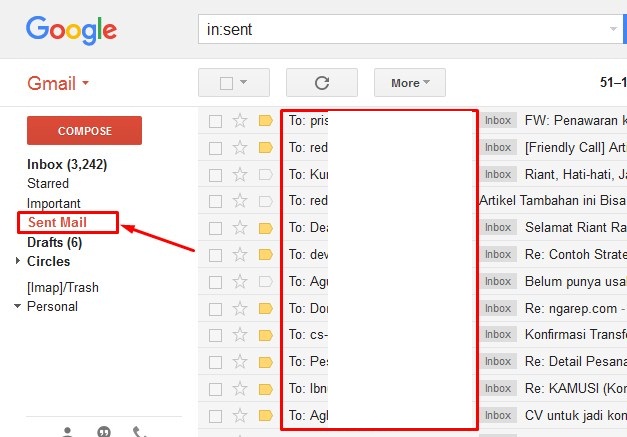Image resolution: width=627 pixels, height=437 pixels.
Task: Open the select-all checkbox dropdown arrow
Action: pyautogui.click(x=244, y=82)
